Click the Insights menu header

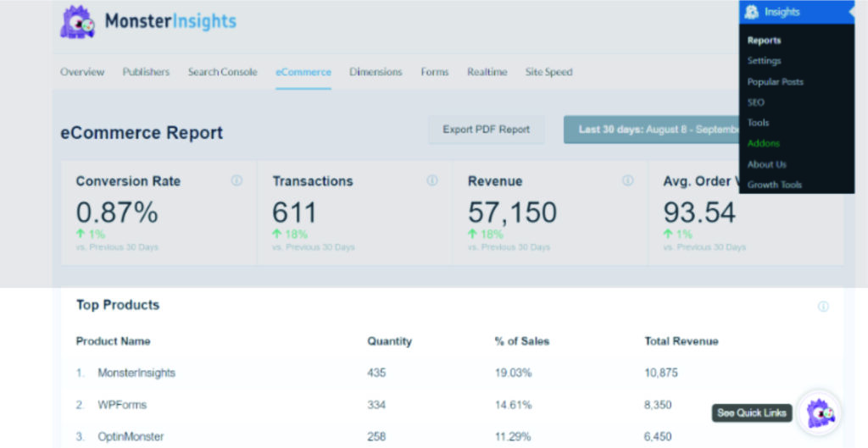point(797,12)
